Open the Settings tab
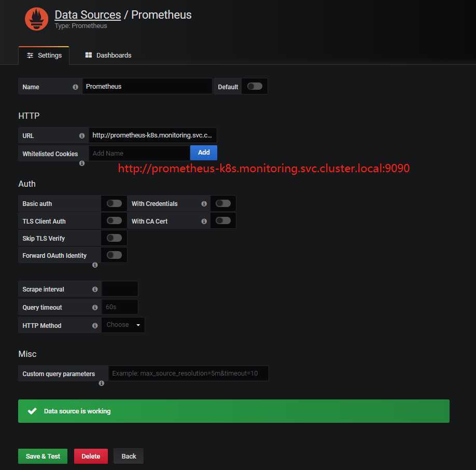Screen dimensions: 476x470 click(44, 56)
